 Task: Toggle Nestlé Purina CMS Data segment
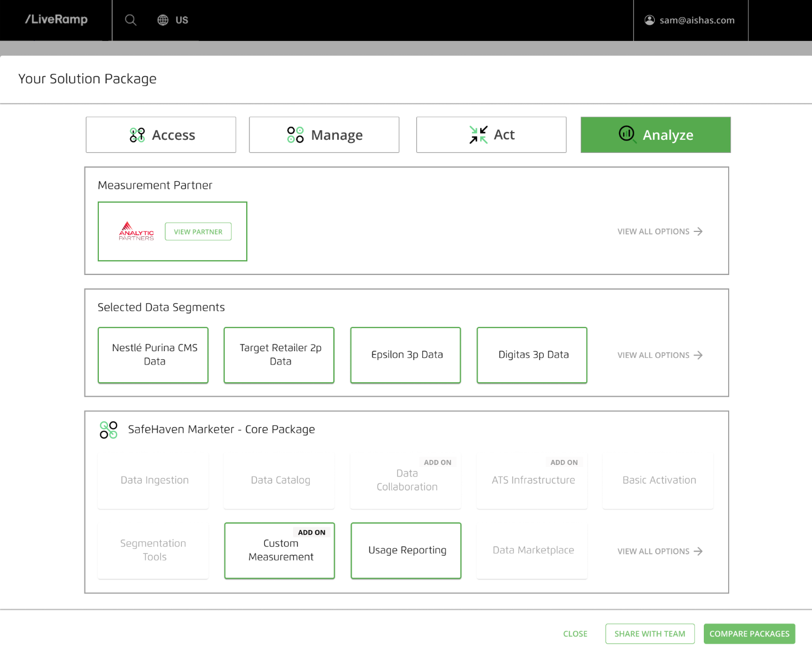[x=153, y=355]
